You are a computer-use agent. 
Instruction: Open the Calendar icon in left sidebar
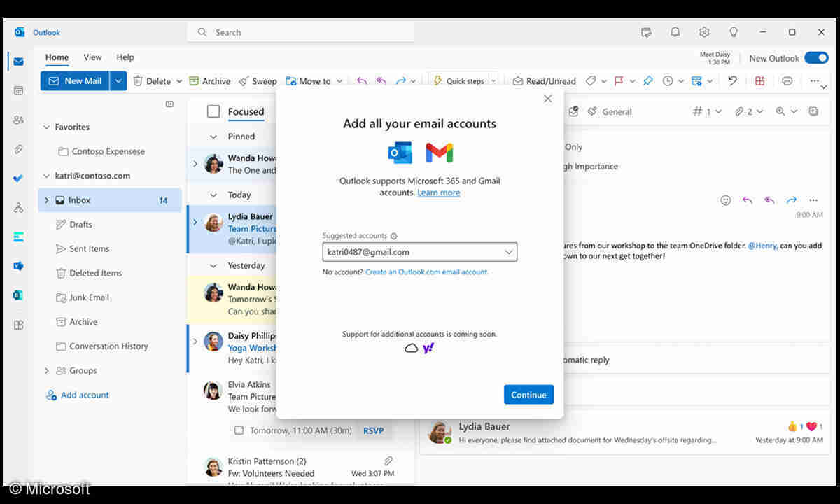pyautogui.click(x=18, y=90)
